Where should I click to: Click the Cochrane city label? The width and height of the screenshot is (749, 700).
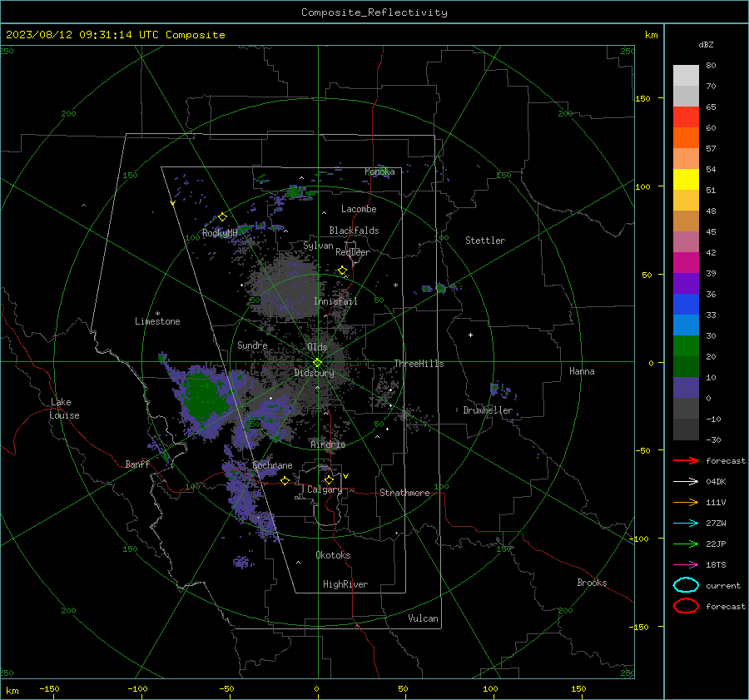point(272,465)
